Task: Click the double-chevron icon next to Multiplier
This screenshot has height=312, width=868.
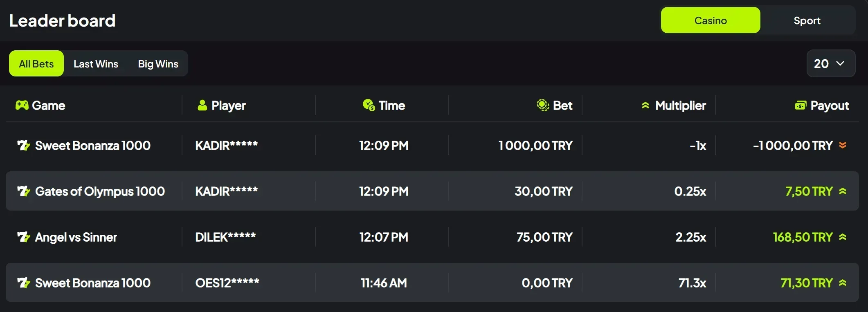Action: [645, 105]
